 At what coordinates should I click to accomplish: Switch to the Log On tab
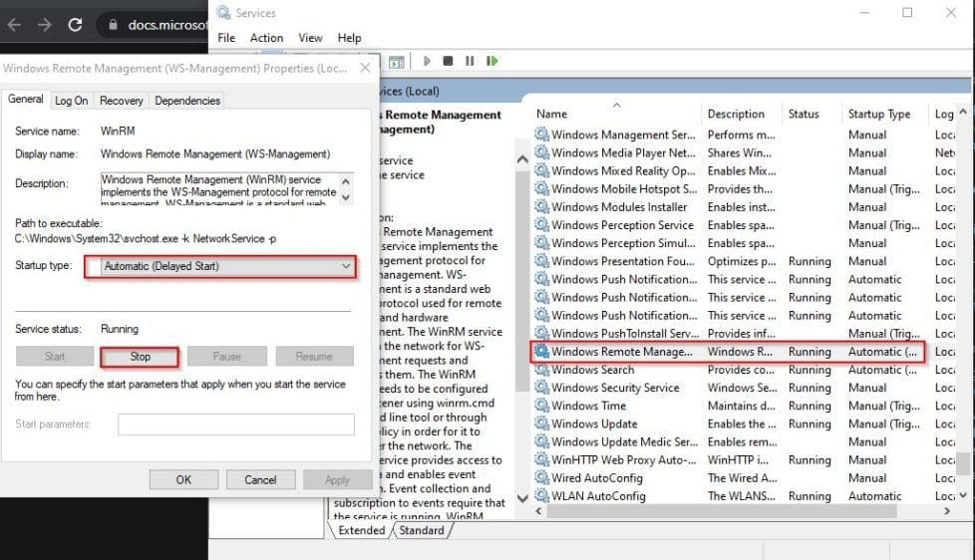click(x=71, y=101)
